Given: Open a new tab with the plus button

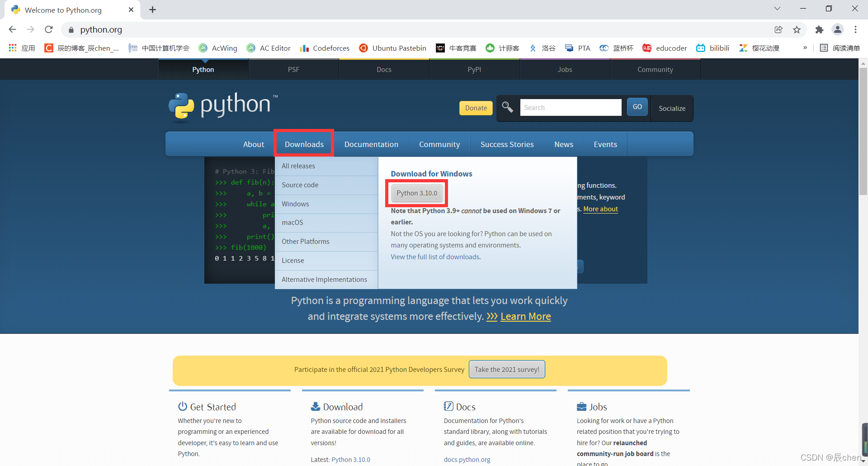Looking at the screenshot, I should pyautogui.click(x=153, y=10).
